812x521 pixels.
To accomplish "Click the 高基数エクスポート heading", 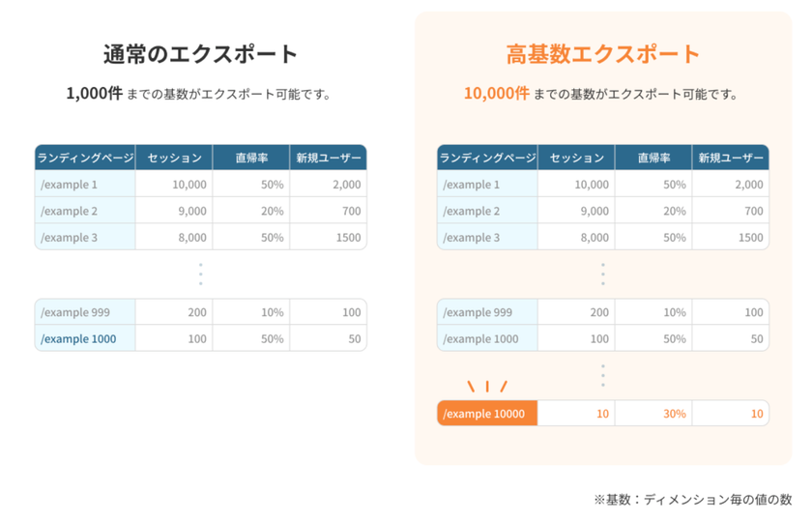I will [x=603, y=54].
